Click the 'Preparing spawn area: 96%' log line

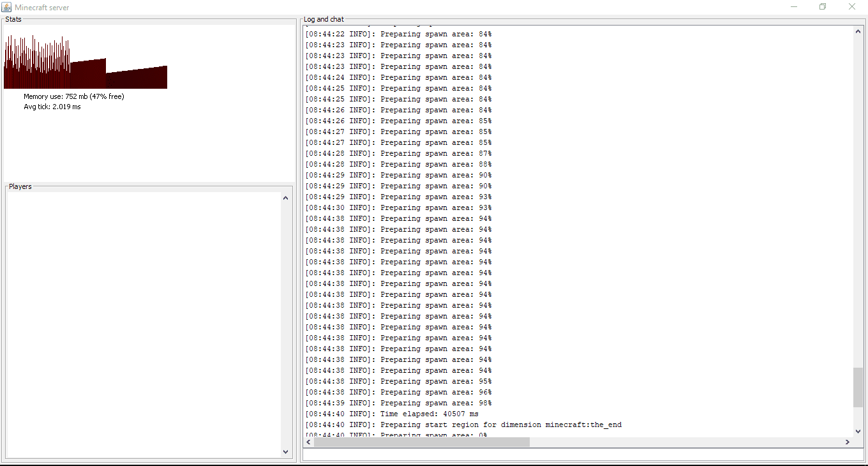pyautogui.click(x=398, y=392)
